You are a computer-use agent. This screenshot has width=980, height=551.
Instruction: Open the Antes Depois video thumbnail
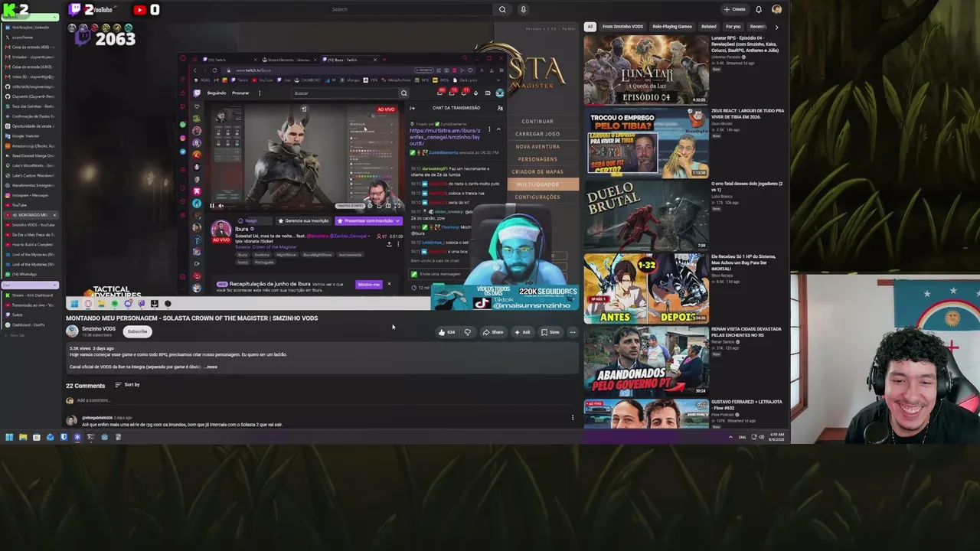pos(646,289)
